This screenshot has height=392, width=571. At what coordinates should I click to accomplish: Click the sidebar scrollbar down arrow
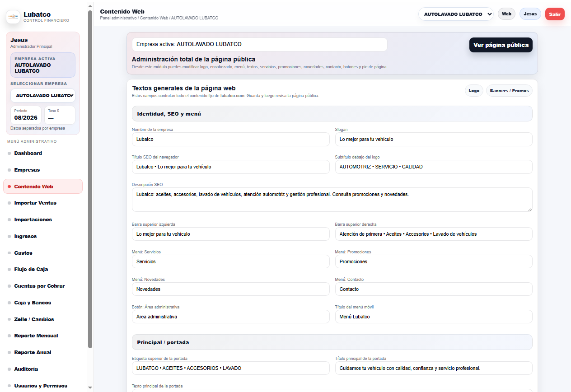point(90,387)
